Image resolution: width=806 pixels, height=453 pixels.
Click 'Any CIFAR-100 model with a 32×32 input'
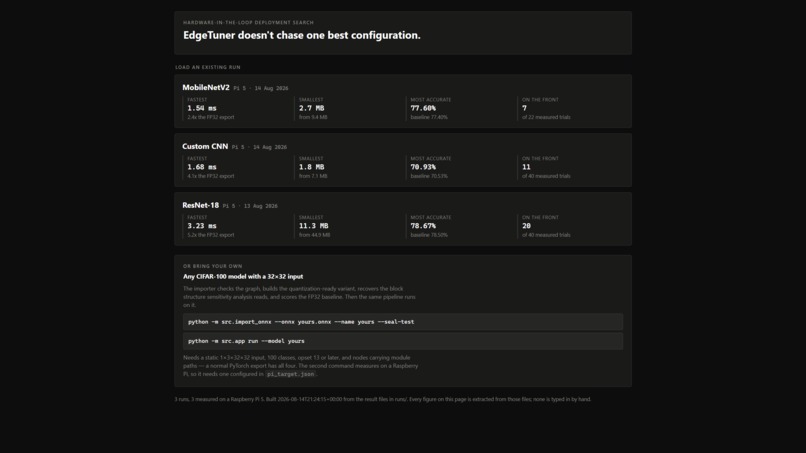[243, 277]
